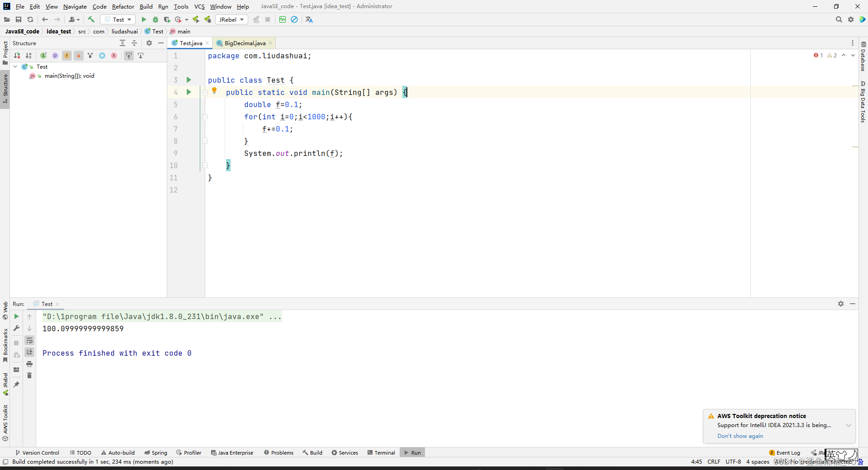
Task: Click the run gutter icon beside line 3
Action: 189,80
